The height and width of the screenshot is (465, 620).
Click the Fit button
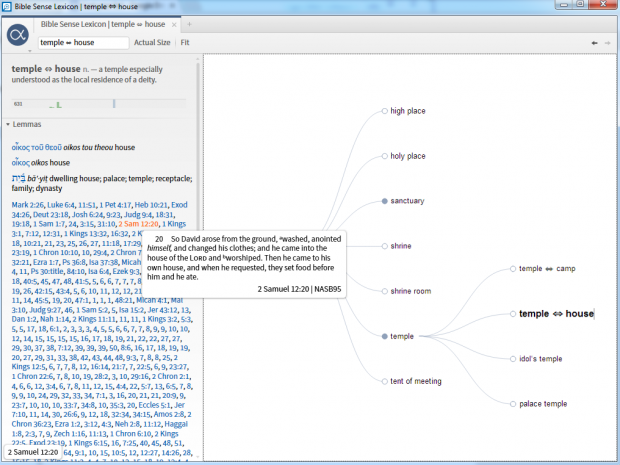pyautogui.click(x=185, y=43)
